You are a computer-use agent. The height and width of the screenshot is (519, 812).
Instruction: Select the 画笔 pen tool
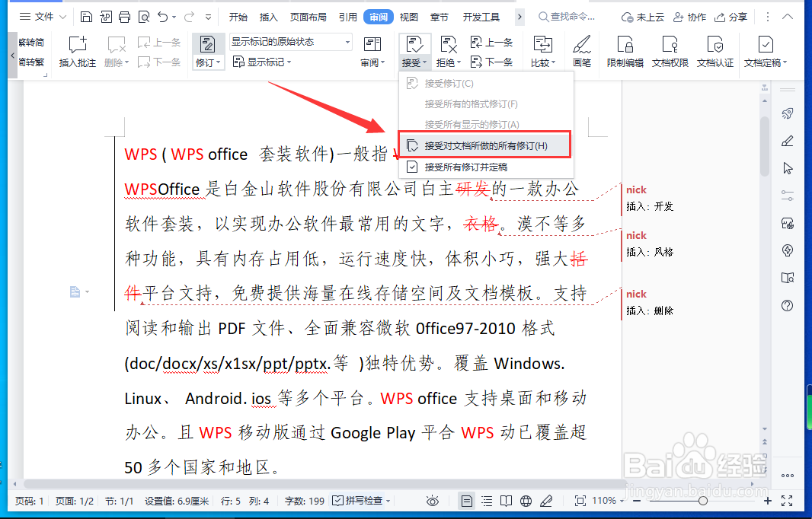point(581,52)
